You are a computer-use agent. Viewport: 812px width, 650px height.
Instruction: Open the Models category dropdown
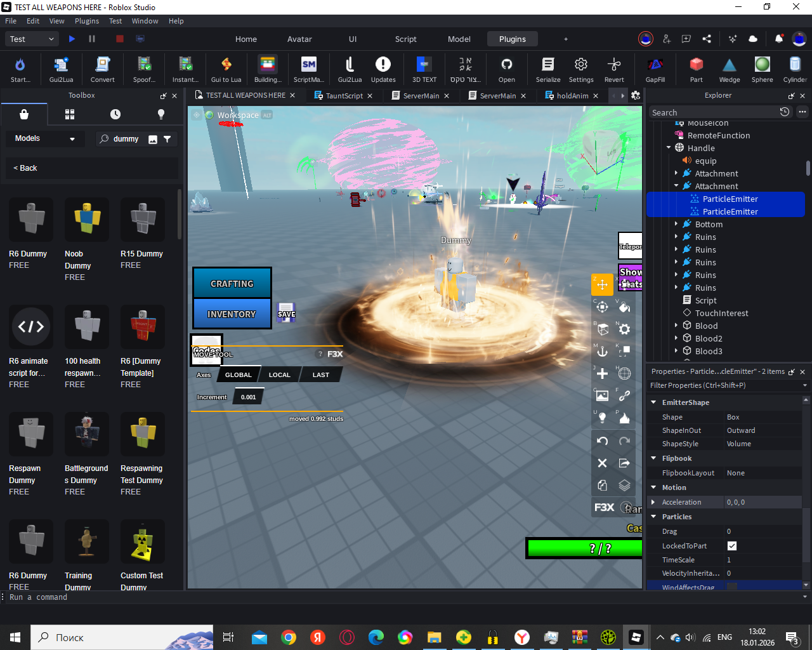click(x=45, y=138)
